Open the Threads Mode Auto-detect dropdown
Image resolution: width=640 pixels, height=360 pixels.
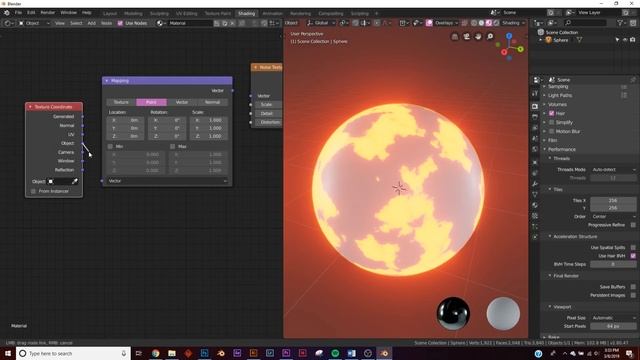(613, 169)
